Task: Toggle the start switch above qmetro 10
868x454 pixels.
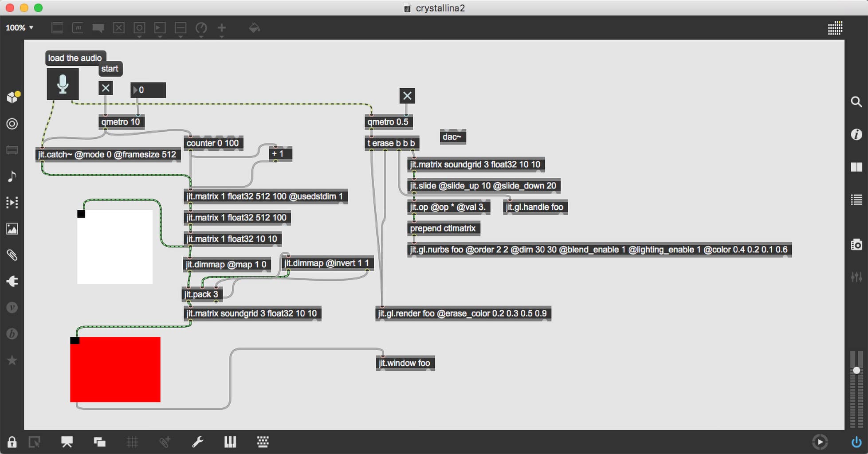Action: click(x=106, y=88)
